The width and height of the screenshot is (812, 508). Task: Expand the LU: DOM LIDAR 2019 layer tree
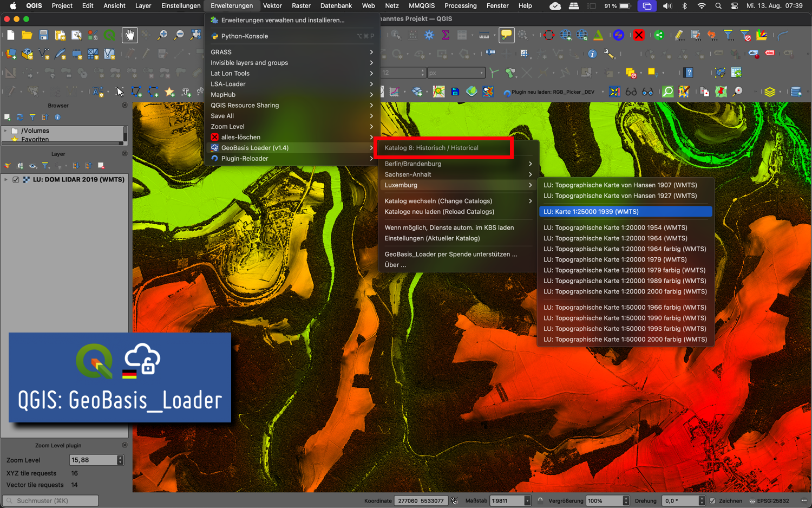click(x=6, y=180)
